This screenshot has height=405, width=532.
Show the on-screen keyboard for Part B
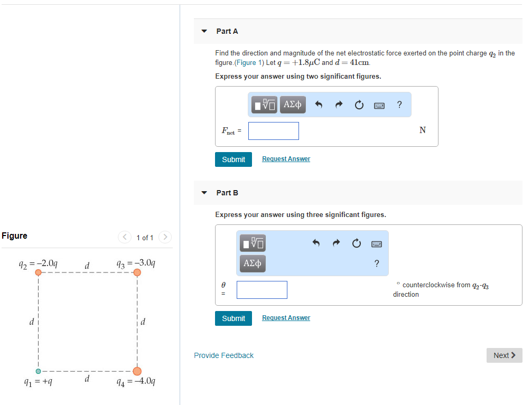376,243
